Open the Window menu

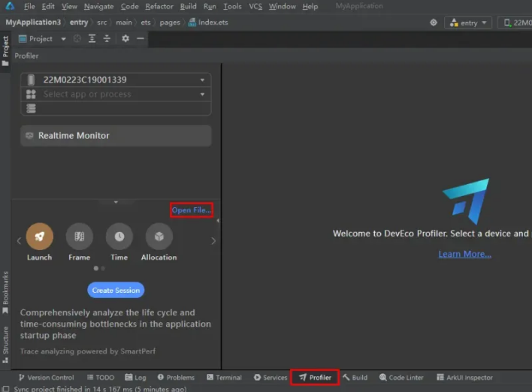283,6
